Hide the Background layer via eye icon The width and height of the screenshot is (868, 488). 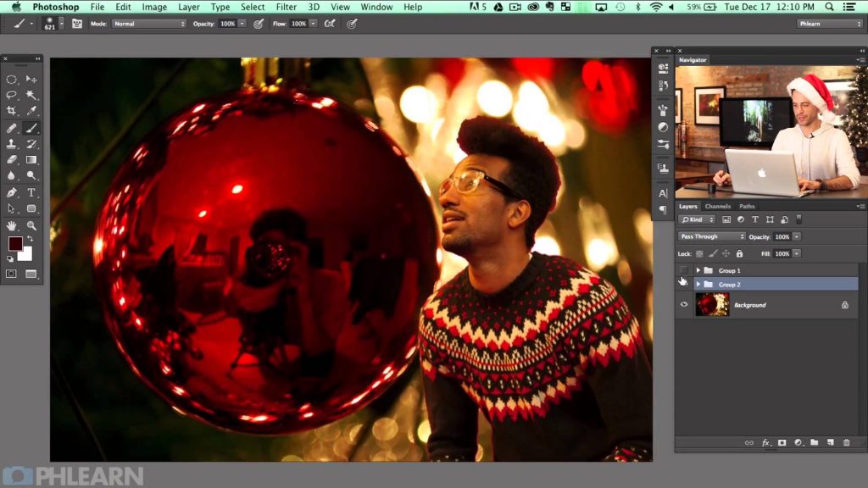(x=684, y=305)
